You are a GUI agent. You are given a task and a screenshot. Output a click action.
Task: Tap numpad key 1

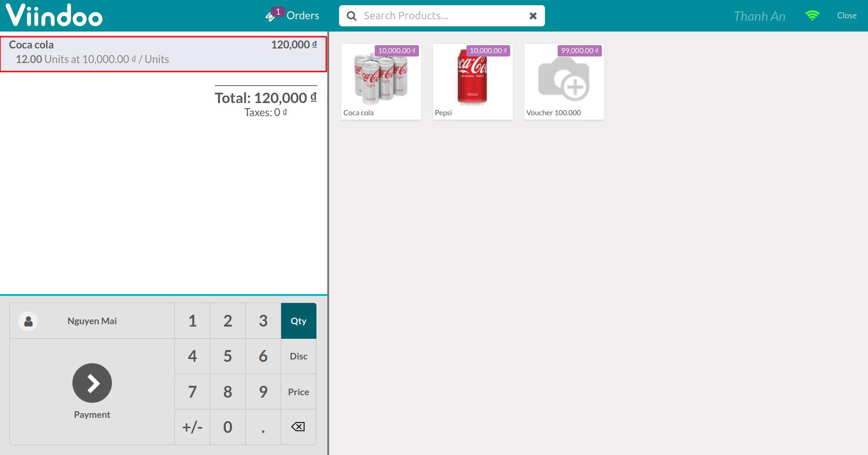[x=192, y=321]
